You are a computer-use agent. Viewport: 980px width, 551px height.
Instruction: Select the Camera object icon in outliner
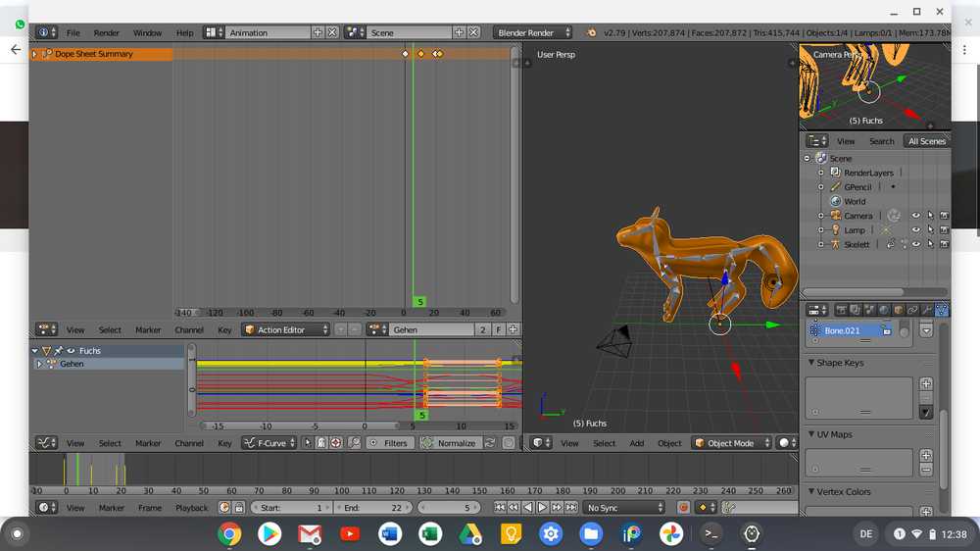835,216
